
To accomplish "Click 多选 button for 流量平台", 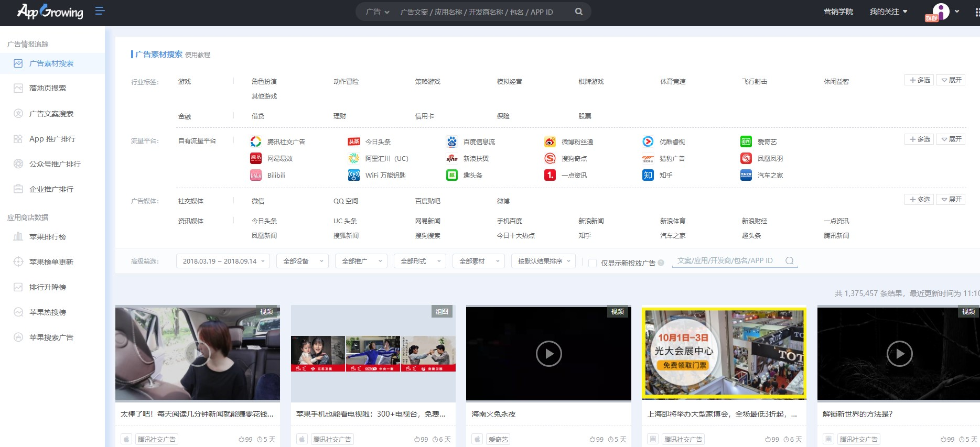I will [919, 139].
